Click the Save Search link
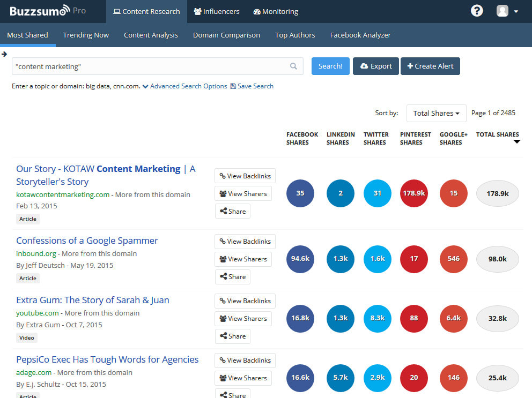The height and width of the screenshot is (398, 532). [252, 86]
